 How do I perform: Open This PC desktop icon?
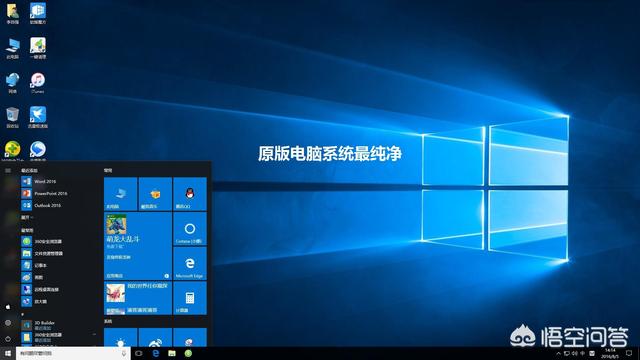pos(13,48)
